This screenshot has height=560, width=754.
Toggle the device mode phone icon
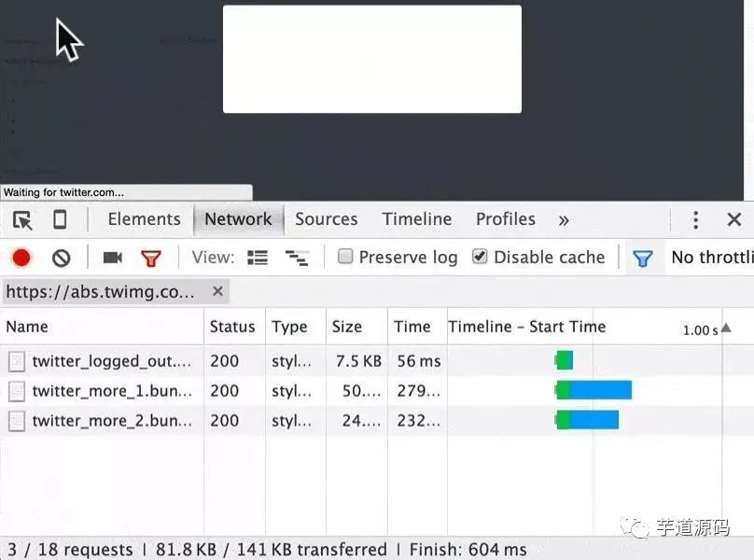click(x=60, y=220)
